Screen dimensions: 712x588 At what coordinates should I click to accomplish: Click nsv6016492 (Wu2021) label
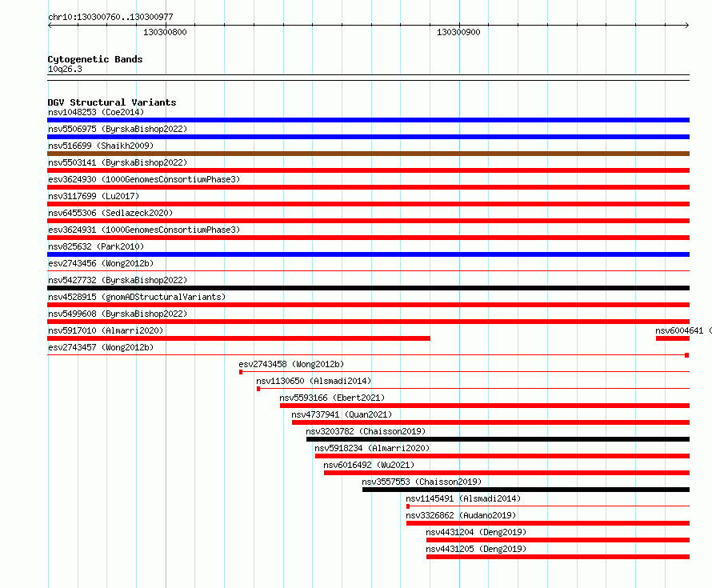[x=369, y=465]
